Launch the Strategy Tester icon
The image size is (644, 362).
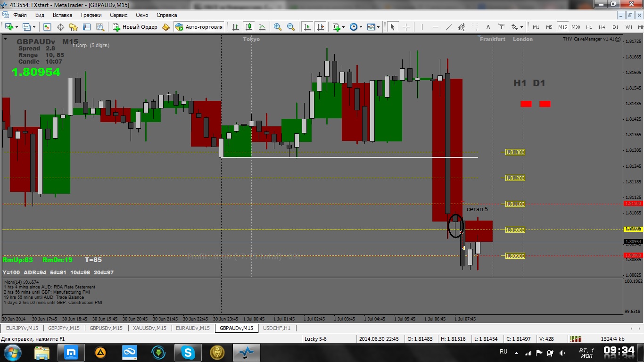(x=100, y=27)
